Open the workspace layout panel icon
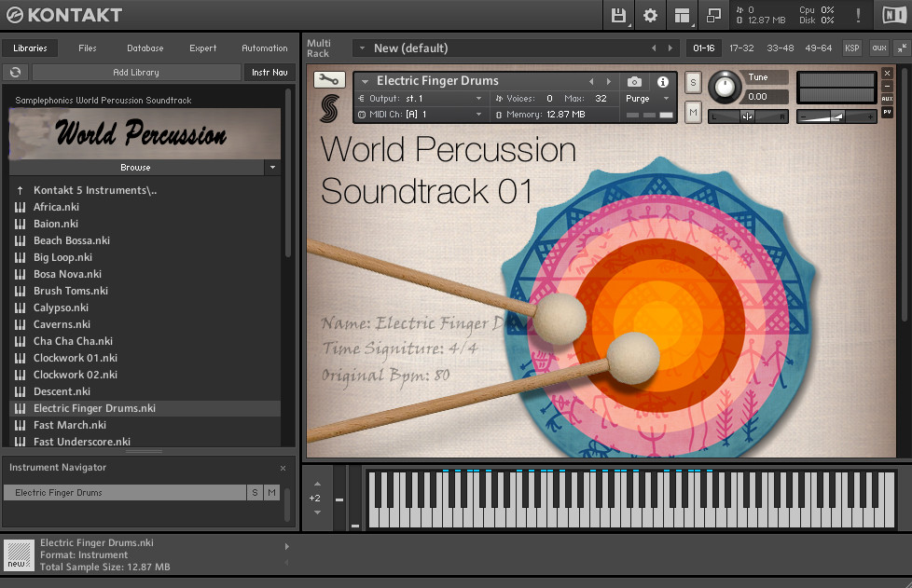This screenshot has width=912, height=588. [682, 15]
